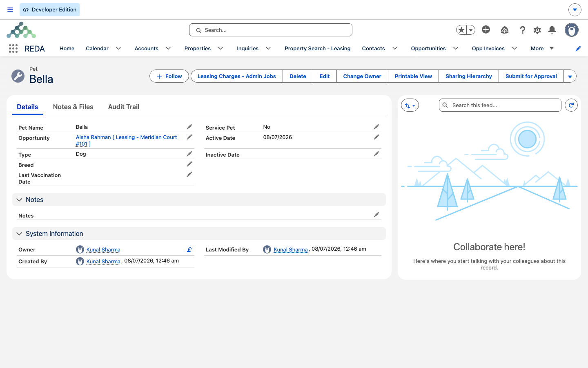Switch to the Notes & Files tab
This screenshot has height=368, width=588.
click(73, 107)
